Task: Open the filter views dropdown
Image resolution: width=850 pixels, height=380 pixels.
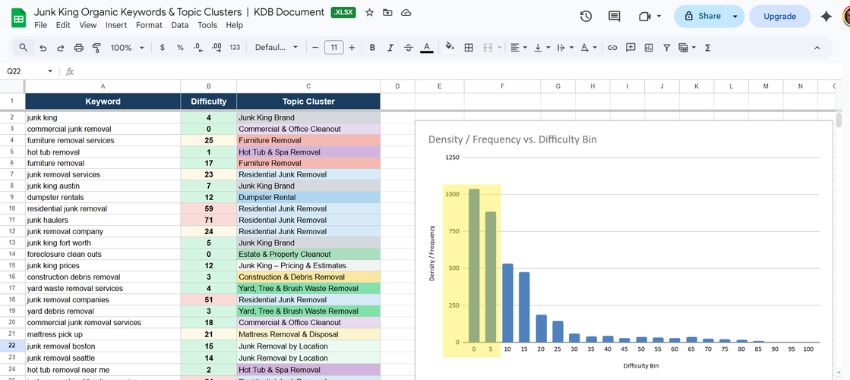Action: tap(687, 48)
